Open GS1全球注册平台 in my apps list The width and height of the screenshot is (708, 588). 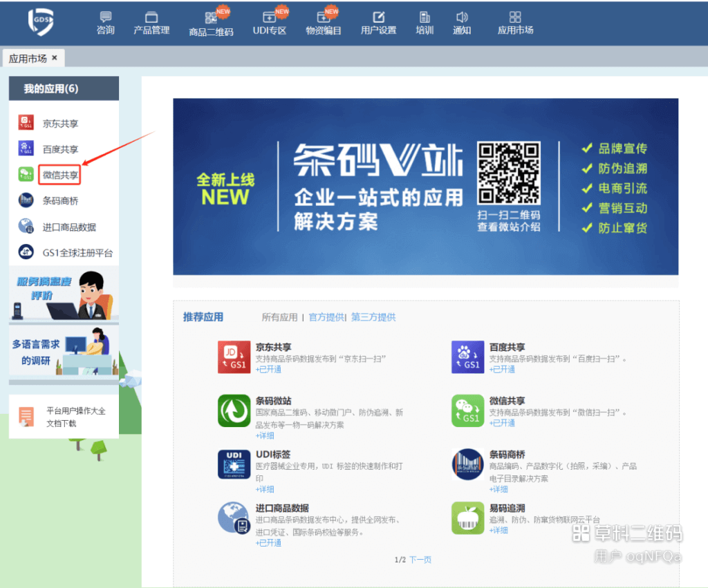(x=77, y=253)
